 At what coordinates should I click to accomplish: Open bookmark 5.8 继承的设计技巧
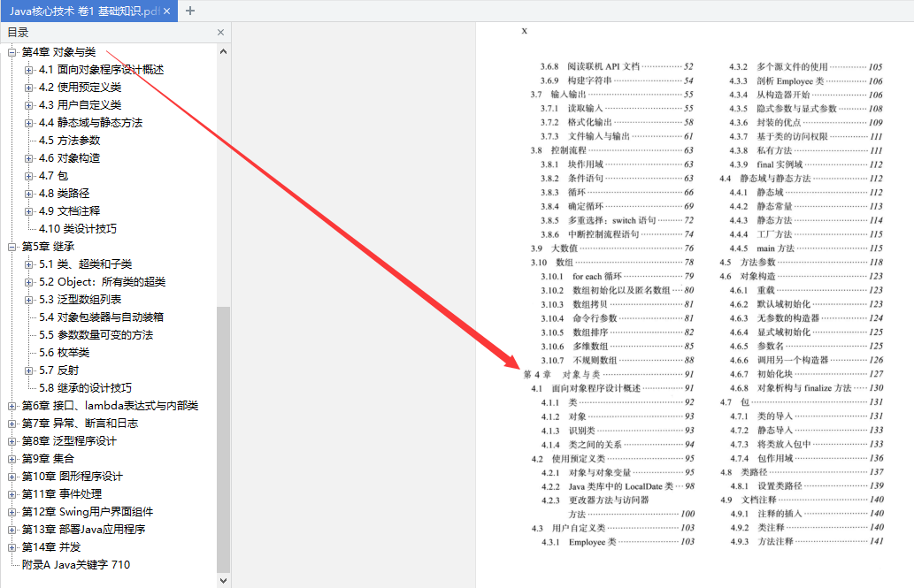click(85, 387)
